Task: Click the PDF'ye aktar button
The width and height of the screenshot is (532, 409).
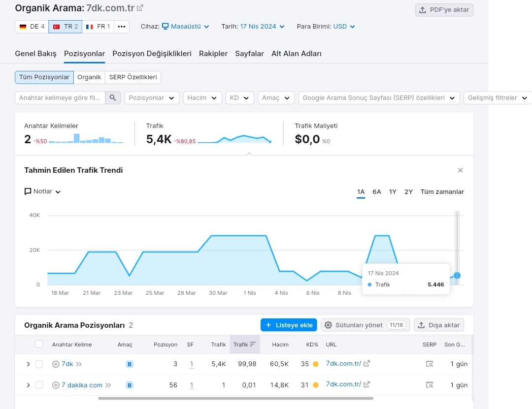Action: pyautogui.click(x=444, y=10)
